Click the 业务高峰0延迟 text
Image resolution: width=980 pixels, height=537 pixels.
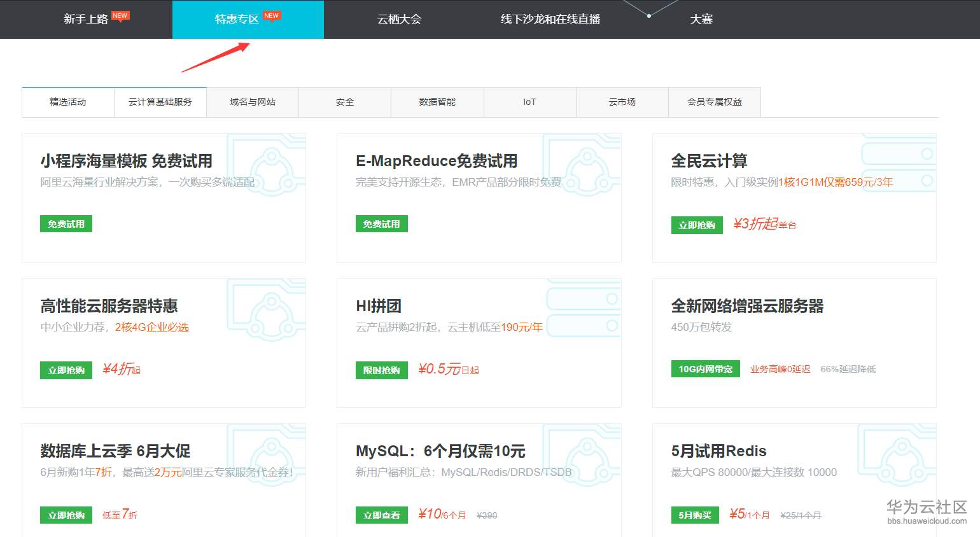780,369
